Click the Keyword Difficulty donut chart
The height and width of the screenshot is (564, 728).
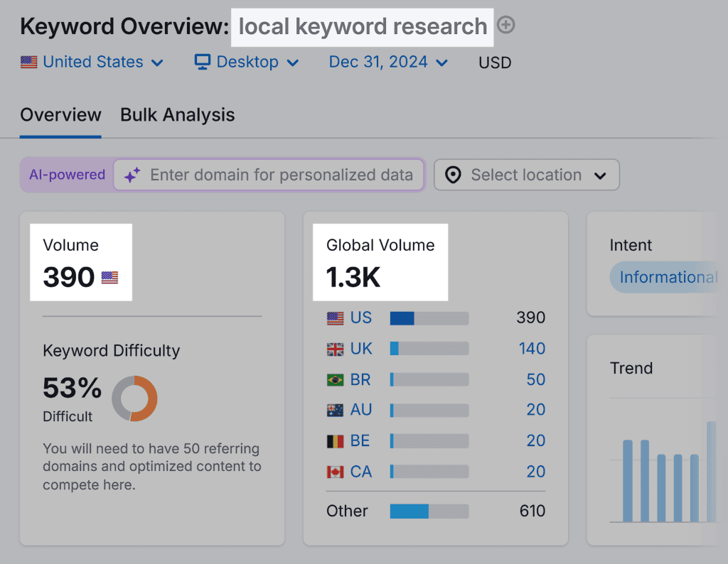[134, 398]
